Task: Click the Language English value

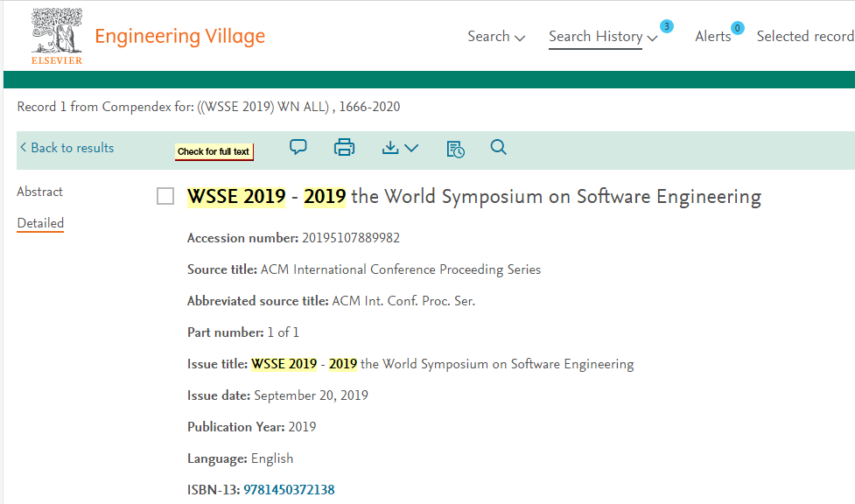Action: (x=272, y=458)
